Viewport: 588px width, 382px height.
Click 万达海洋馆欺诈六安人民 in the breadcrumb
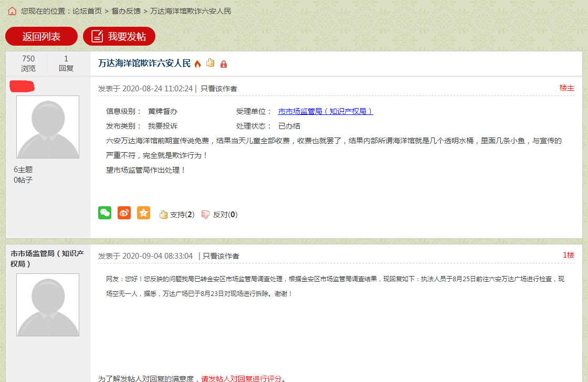pyautogui.click(x=191, y=11)
